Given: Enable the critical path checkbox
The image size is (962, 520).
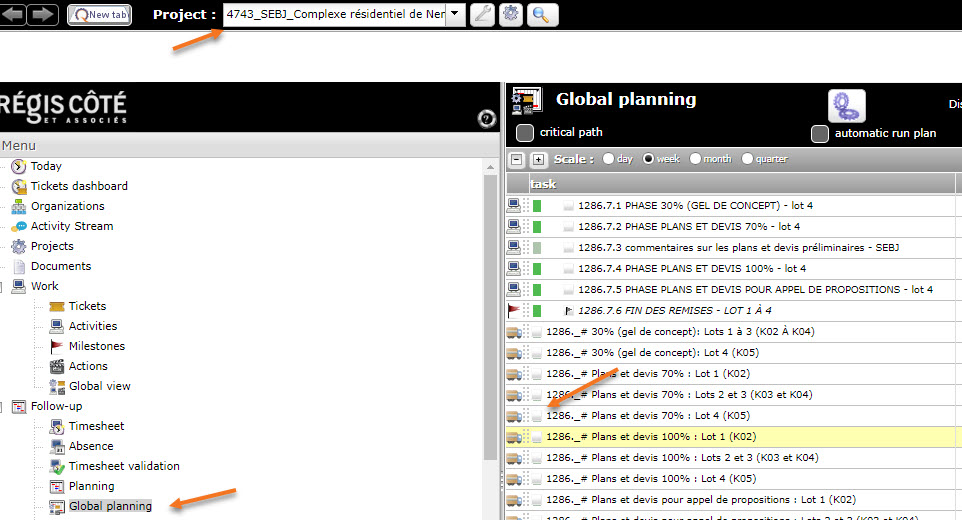Looking at the screenshot, I should [525, 133].
